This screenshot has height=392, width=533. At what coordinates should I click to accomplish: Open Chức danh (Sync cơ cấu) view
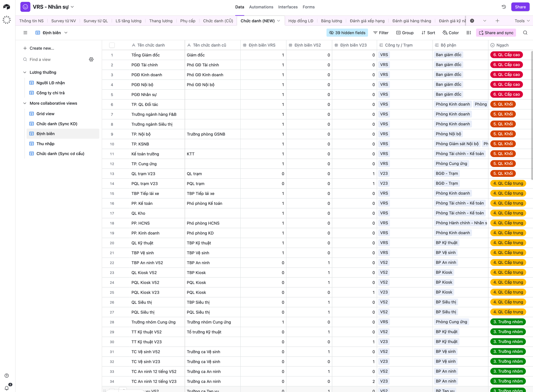(60, 154)
